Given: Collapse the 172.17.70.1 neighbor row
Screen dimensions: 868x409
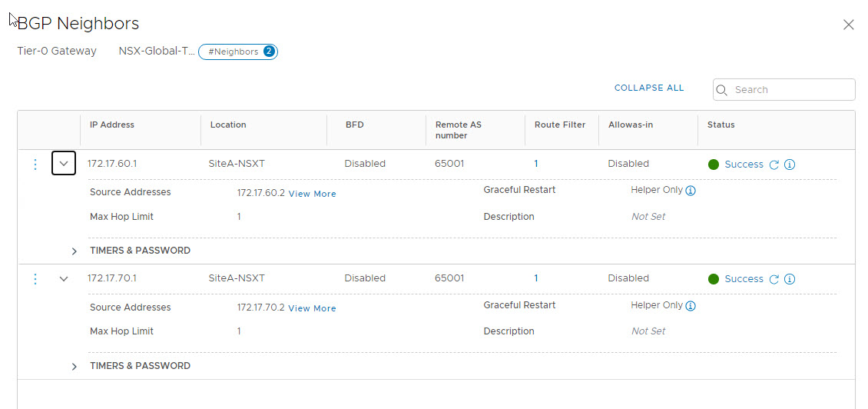Looking at the screenshot, I should point(64,279).
